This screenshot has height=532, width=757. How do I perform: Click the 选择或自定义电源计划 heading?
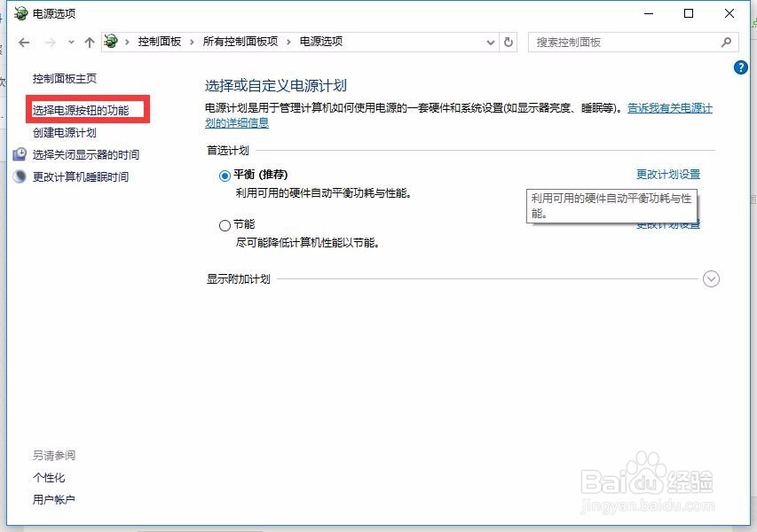[276, 86]
